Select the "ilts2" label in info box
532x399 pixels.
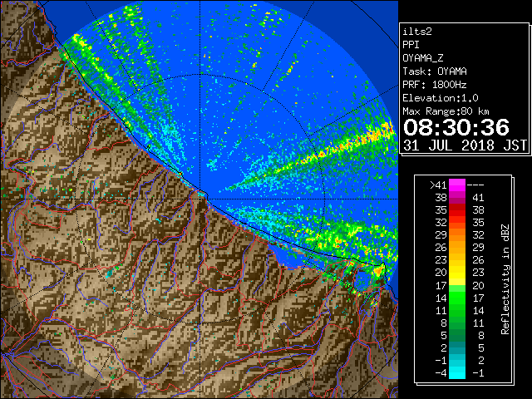417,32
